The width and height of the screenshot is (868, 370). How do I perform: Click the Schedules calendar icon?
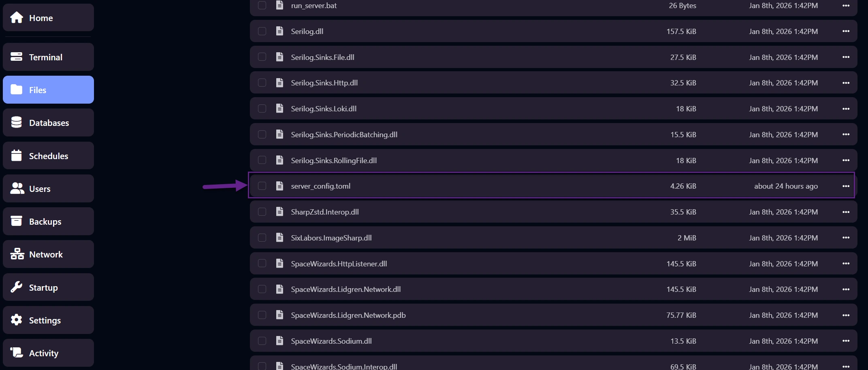[x=17, y=156]
